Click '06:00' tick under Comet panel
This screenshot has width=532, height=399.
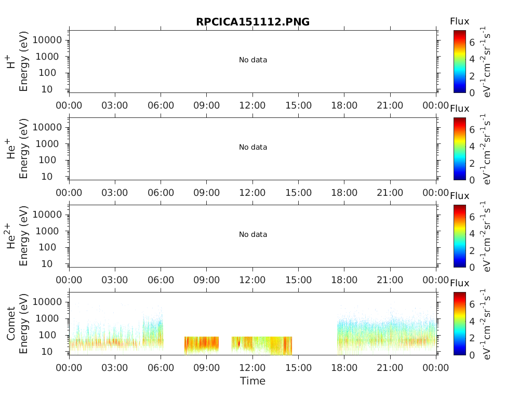[161, 367]
